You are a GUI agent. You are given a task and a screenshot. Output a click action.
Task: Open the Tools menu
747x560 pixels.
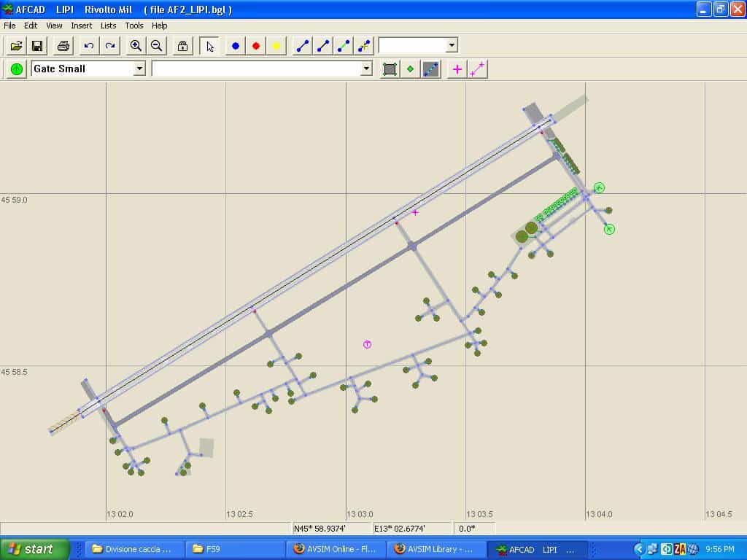tap(134, 26)
